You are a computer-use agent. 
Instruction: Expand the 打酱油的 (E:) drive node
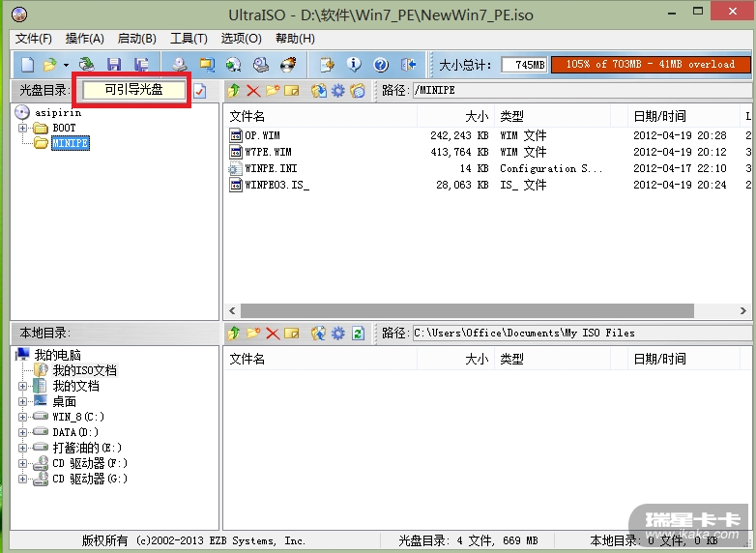click(22, 448)
